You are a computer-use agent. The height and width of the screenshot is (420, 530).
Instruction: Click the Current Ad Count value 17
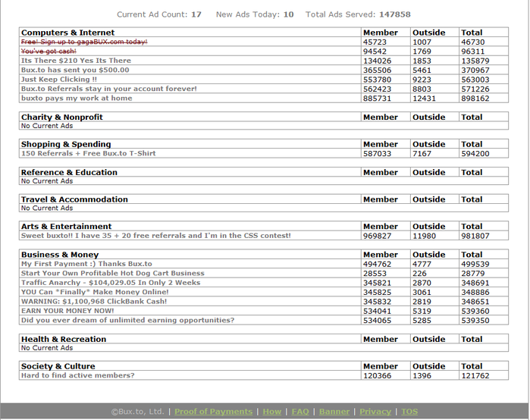(196, 14)
